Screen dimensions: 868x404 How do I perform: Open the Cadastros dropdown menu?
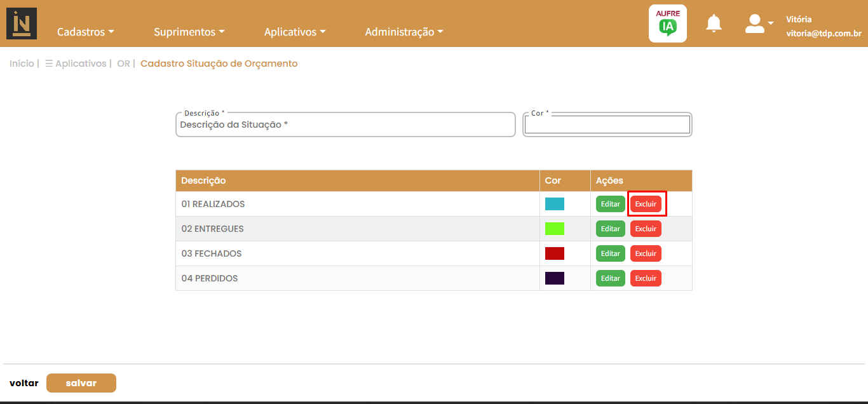[85, 32]
